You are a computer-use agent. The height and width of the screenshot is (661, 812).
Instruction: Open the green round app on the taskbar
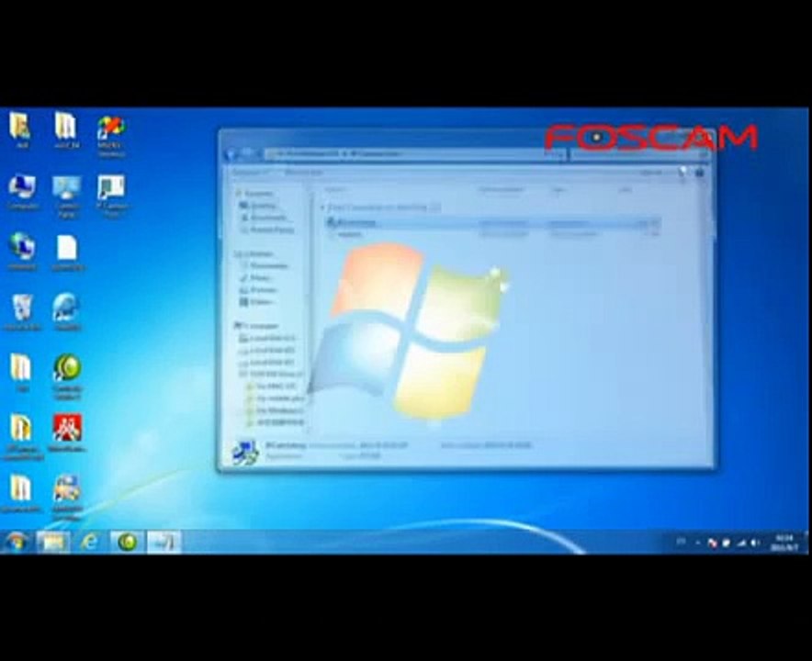(128, 543)
